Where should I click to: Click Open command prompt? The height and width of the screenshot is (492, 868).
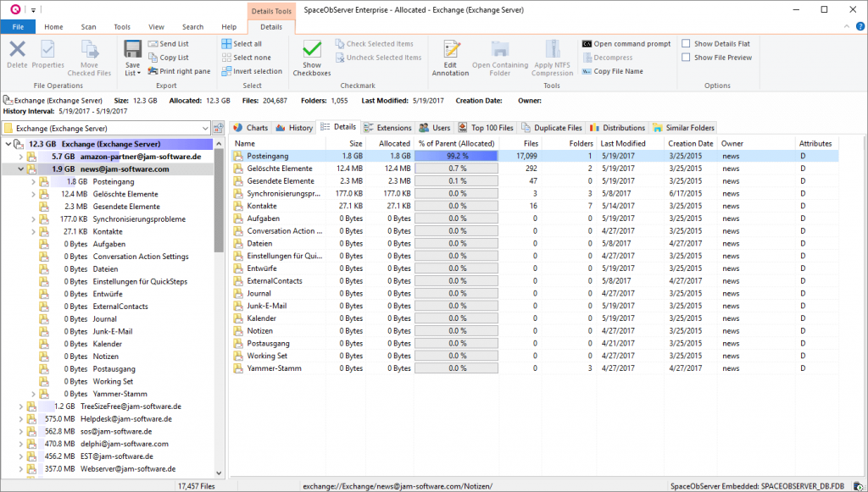point(626,44)
